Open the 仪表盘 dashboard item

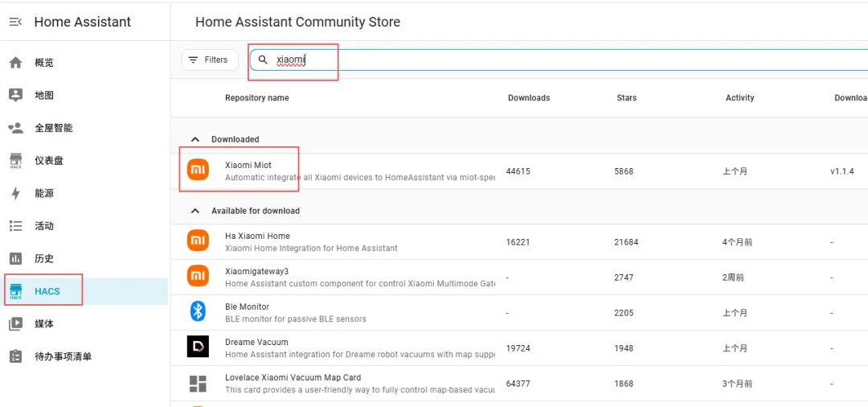click(x=85, y=161)
